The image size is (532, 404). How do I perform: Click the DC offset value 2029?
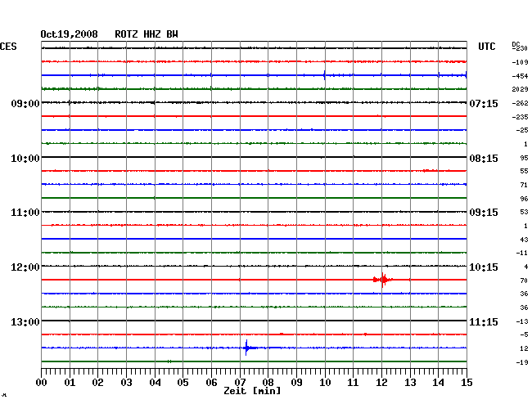(x=520, y=89)
